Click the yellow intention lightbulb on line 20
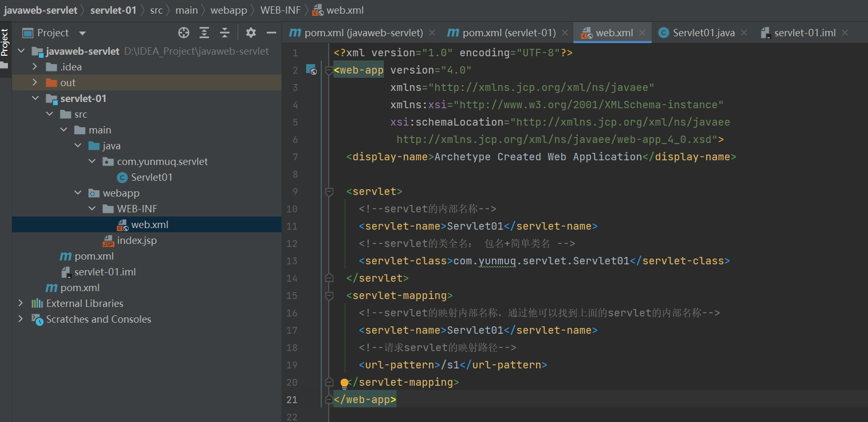 point(344,383)
